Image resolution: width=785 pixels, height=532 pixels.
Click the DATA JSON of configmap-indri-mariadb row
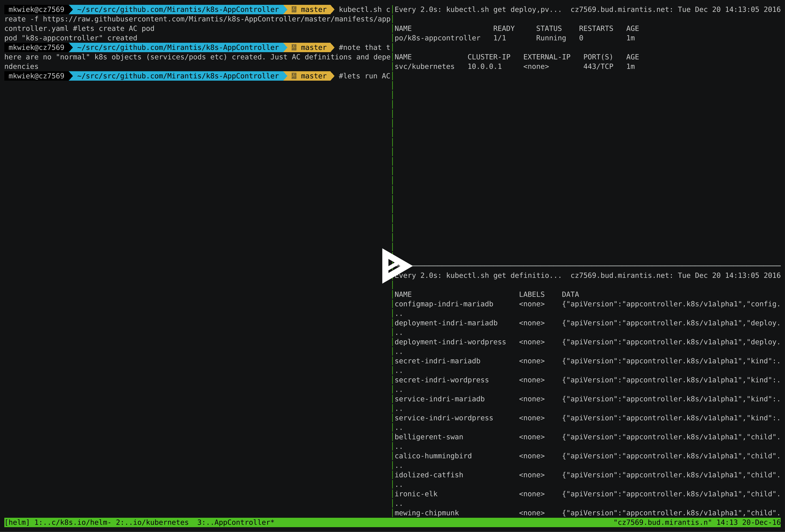671,304
